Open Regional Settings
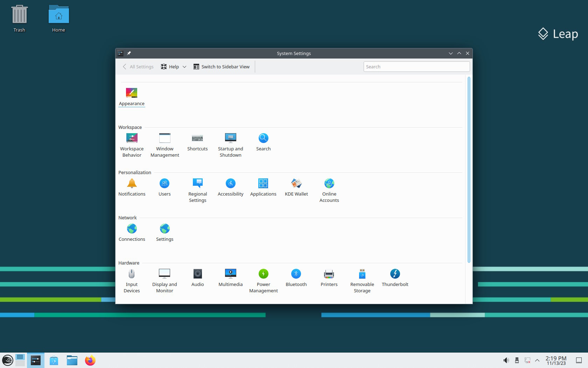Viewport: 588px width, 368px height. [197, 191]
